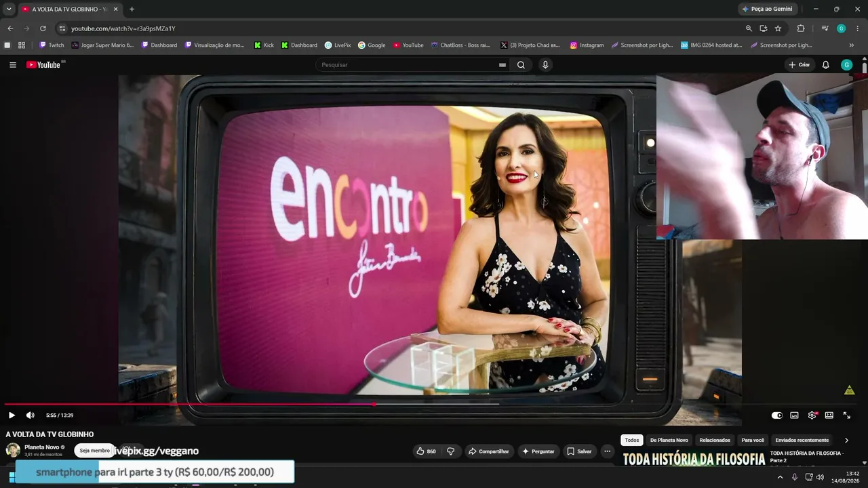Click the progress bar scrubber handle
Image resolution: width=868 pixels, height=488 pixels.
pos(374,405)
